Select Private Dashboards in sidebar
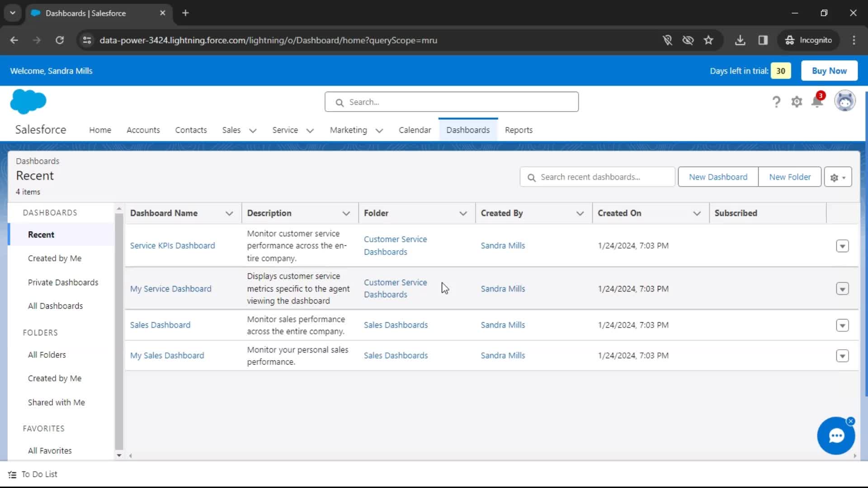Image resolution: width=868 pixels, height=488 pixels. coord(63,282)
